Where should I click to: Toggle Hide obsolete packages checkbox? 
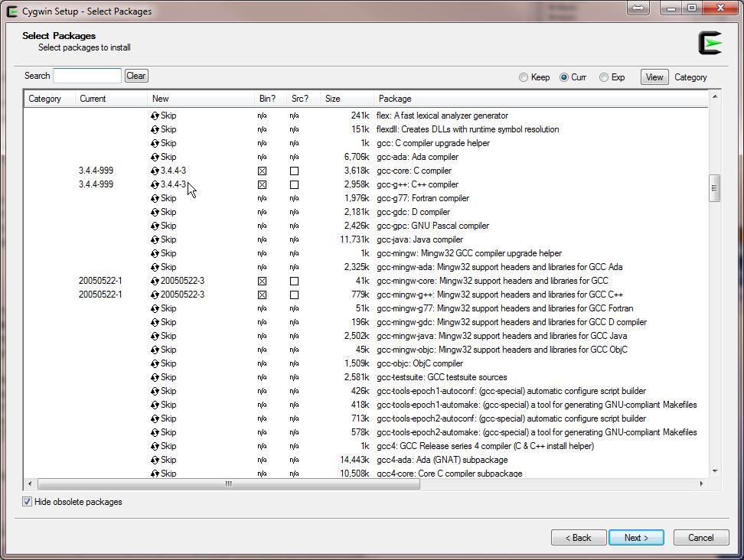pos(27,502)
